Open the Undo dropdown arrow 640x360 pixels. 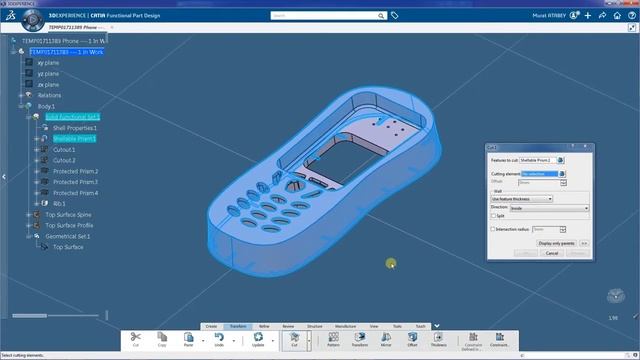(x=234, y=340)
